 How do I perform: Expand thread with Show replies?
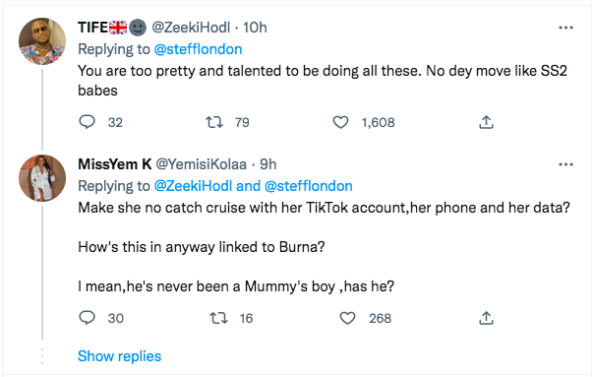[120, 356]
